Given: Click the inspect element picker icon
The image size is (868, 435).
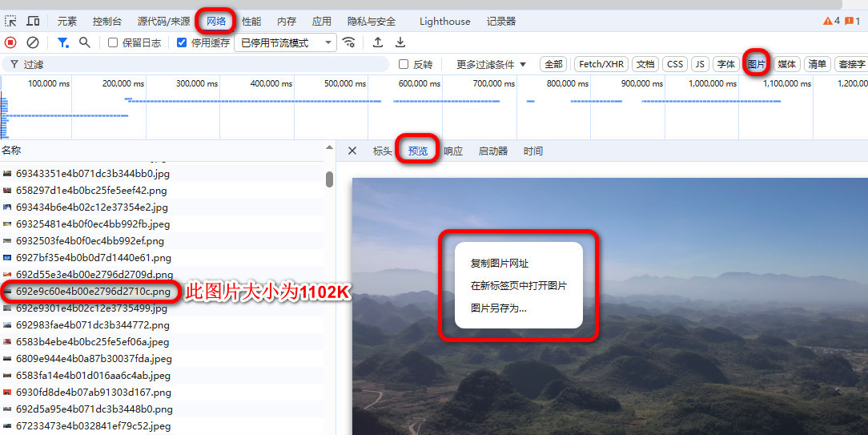Looking at the screenshot, I should tap(10, 22).
